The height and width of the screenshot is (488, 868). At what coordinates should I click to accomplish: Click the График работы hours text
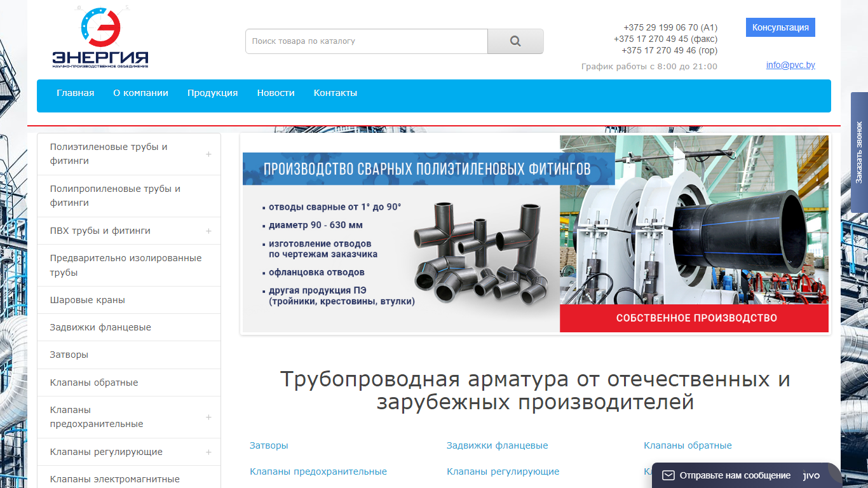click(649, 66)
